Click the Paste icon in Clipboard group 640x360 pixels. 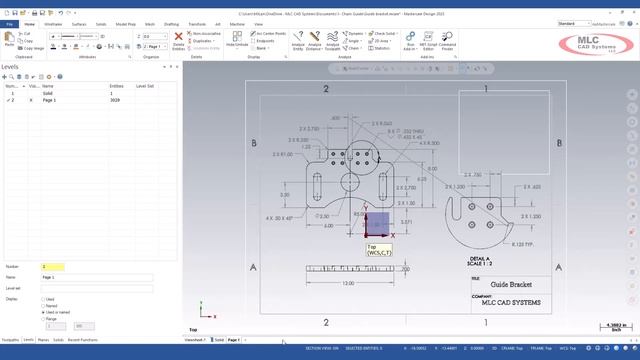pos(9,40)
